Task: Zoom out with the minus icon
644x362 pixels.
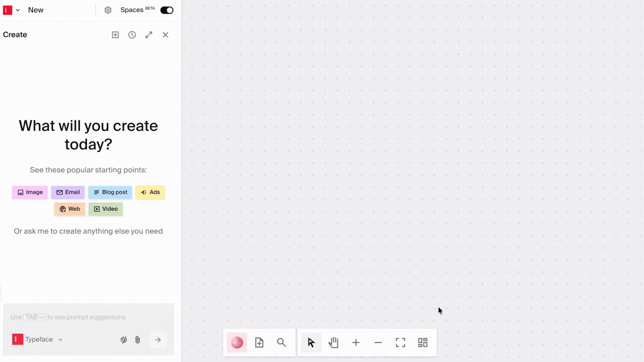Action: pos(378,342)
